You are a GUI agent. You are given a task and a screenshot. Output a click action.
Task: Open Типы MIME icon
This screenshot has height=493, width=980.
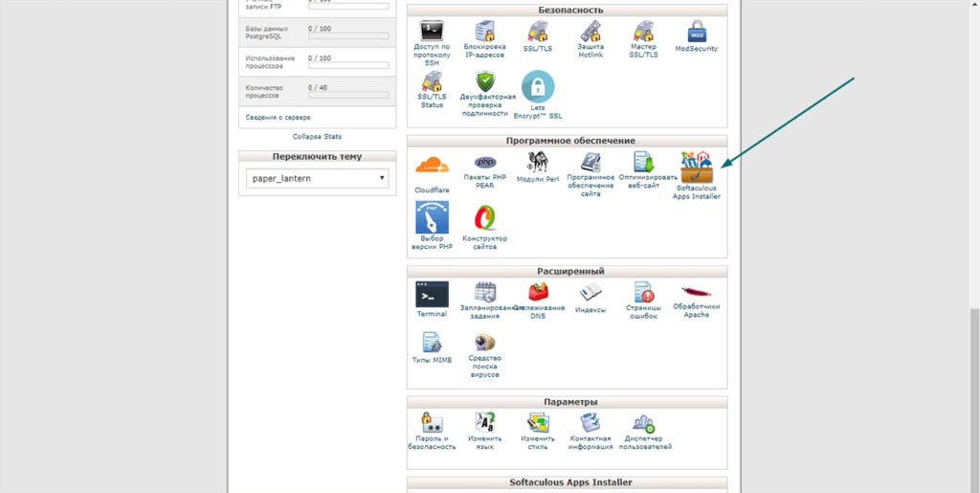coord(432,343)
